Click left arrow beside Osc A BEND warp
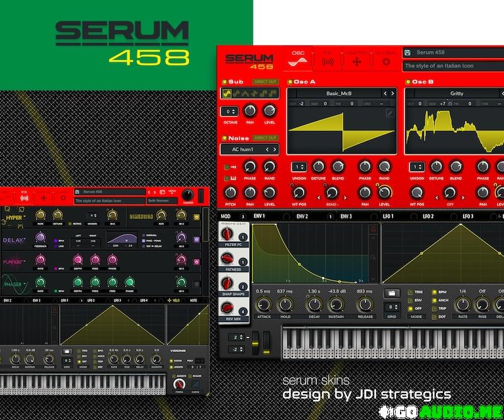The height and width of the screenshot is (420, 504). click(x=319, y=198)
